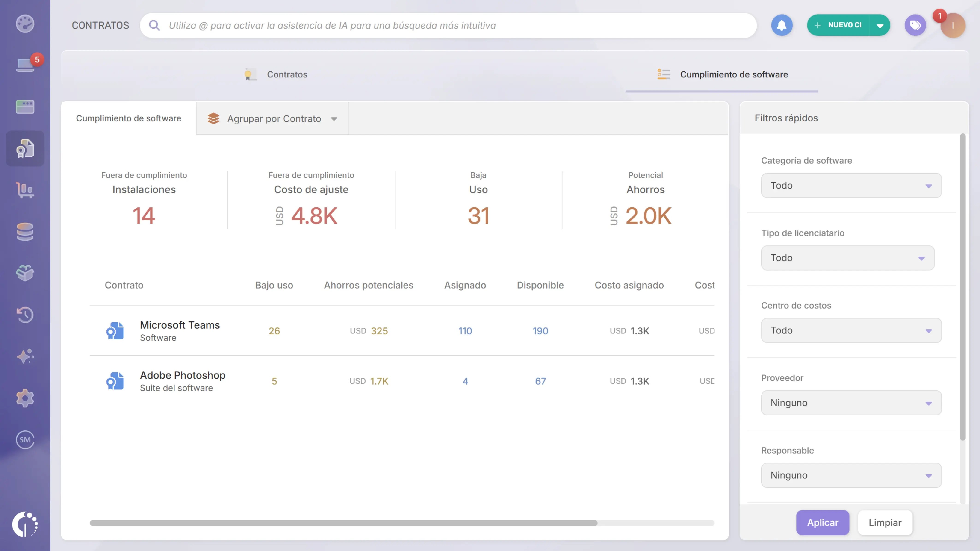Open the sparkle AI icon in sidebar
The width and height of the screenshot is (980, 551).
[x=25, y=356]
